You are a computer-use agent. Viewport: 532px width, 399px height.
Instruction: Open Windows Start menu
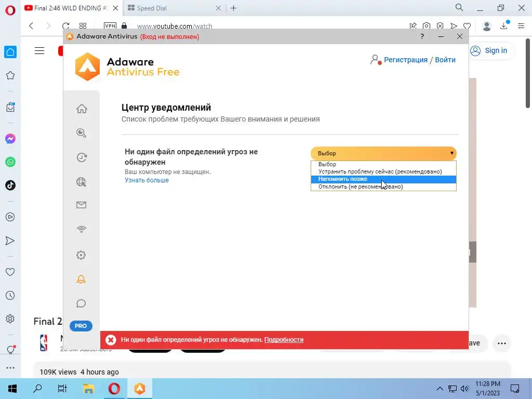point(12,389)
